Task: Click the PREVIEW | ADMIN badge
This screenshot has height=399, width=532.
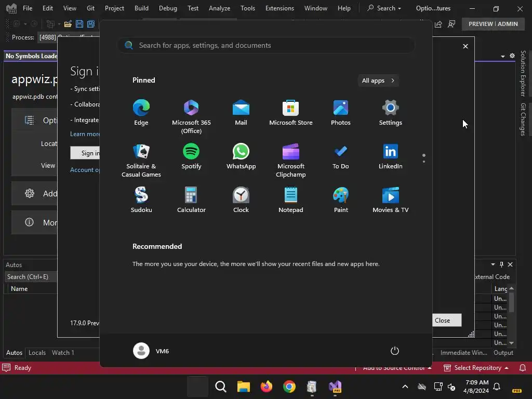Action: [493, 24]
